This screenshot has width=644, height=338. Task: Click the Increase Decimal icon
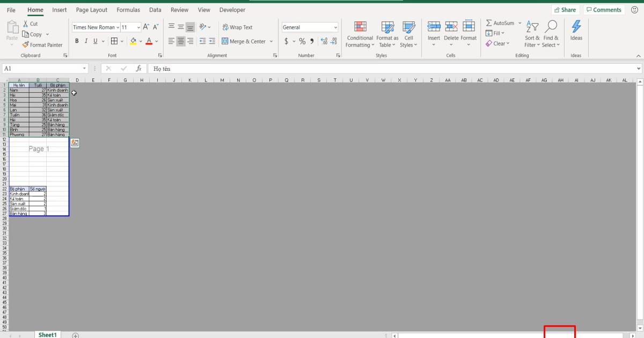[x=323, y=40]
